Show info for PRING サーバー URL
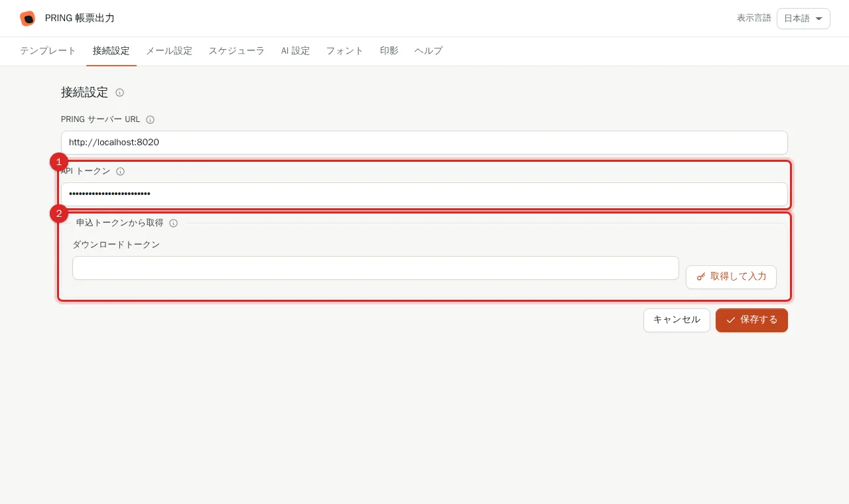The image size is (849, 504). (x=150, y=120)
